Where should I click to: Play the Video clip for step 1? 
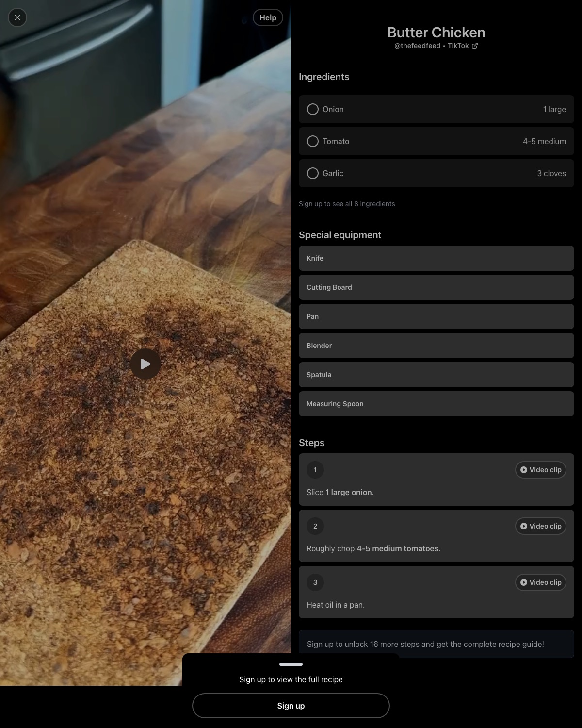(x=541, y=470)
